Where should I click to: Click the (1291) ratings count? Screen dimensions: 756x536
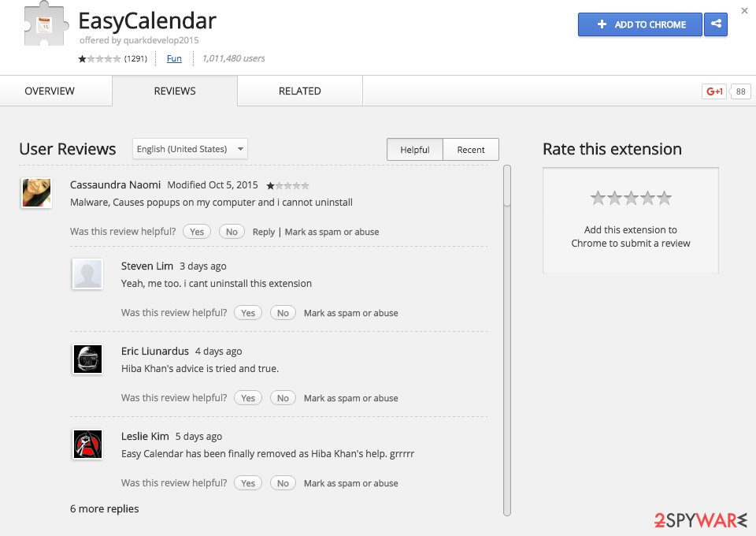(x=135, y=59)
